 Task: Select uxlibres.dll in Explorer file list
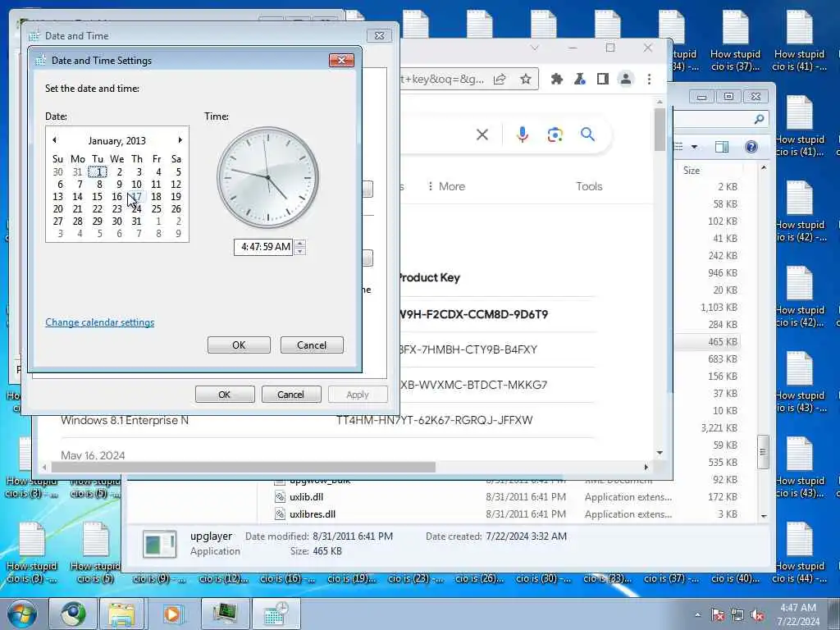pyautogui.click(x=313, y=514)
